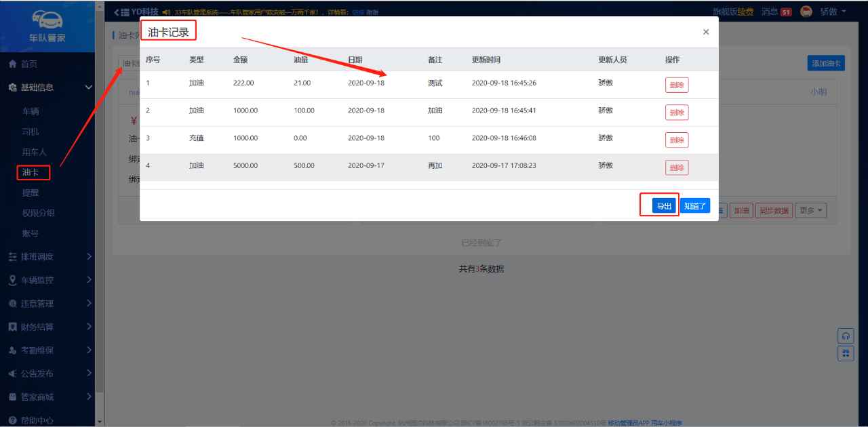The width and height of the screenshot is (868, 427).
Task: Select 提醒 in the sidebar
Action: click(x=31, y=192)
